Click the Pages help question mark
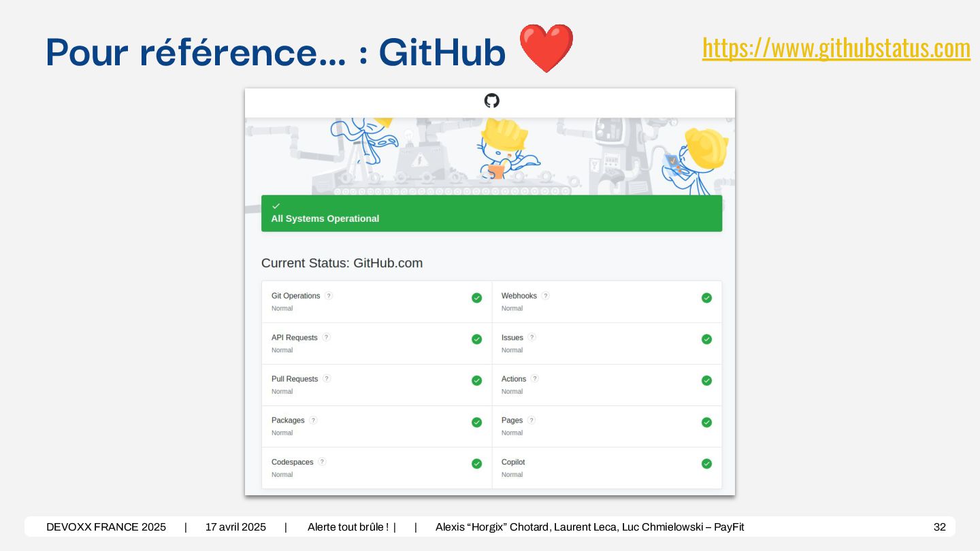 pyautogui.click(x=531, y=420)
